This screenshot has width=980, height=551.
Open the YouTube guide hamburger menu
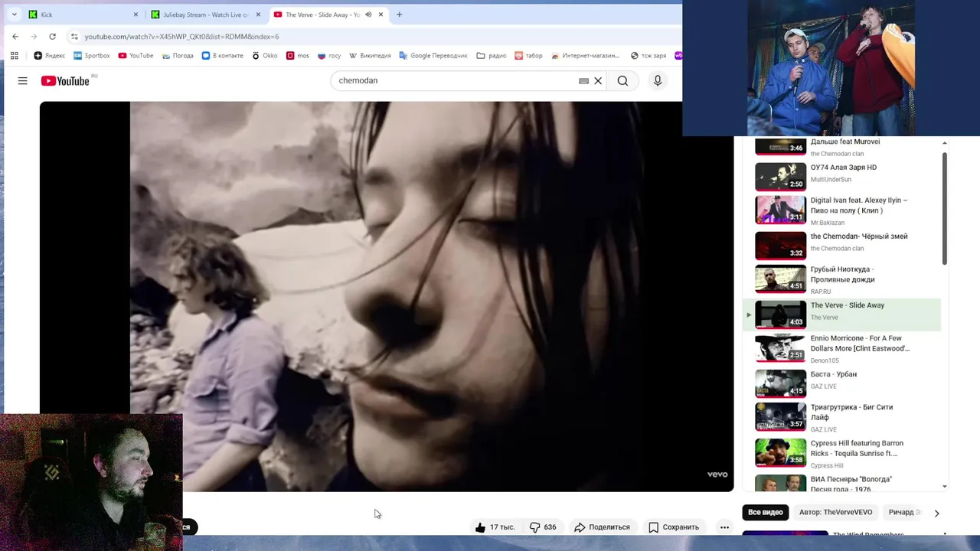(x=23, y=80)
